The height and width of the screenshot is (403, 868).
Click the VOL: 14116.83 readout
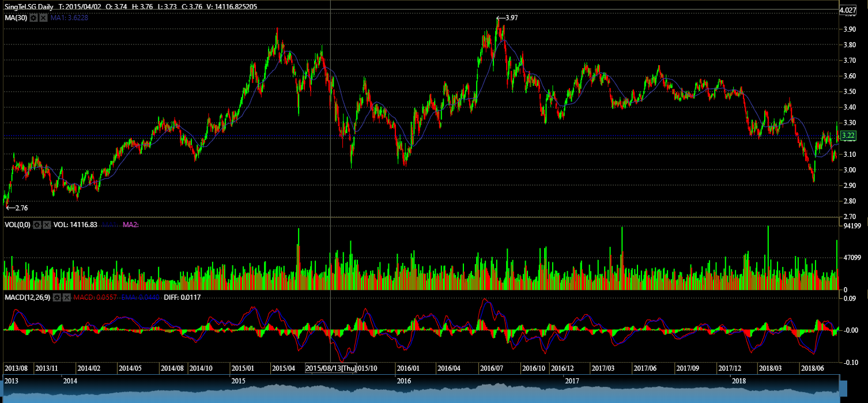76,225
